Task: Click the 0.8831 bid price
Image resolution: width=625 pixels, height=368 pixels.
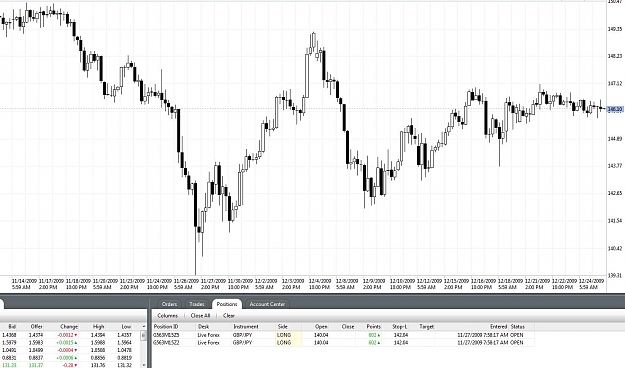Action: (x=10, y=358)
